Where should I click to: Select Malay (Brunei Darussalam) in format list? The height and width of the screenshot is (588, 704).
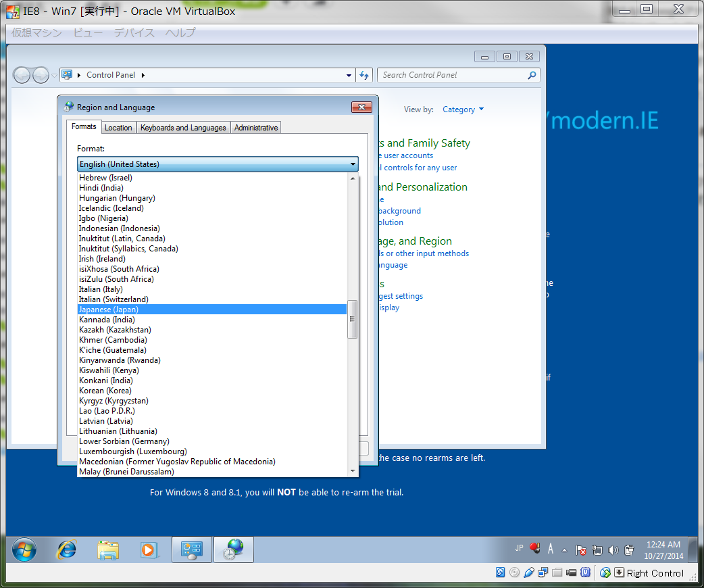212,472
